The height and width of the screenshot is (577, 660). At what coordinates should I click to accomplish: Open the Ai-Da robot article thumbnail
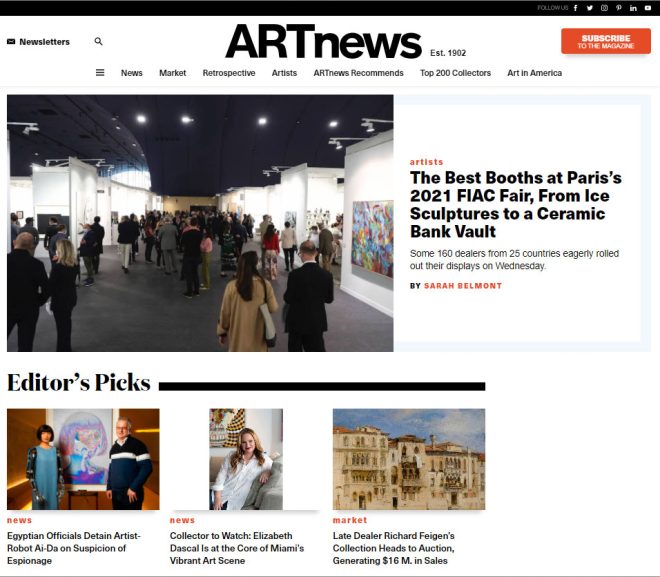pos(83,459)
